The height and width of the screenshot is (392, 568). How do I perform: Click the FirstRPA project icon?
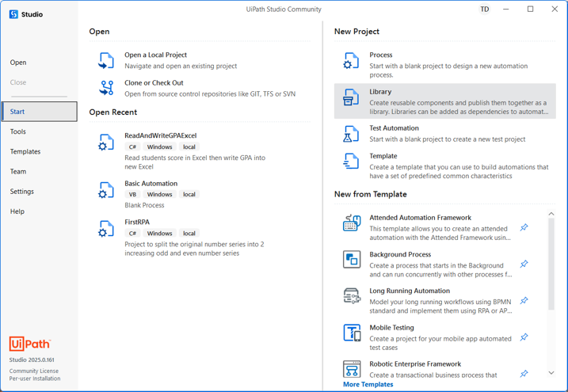click(106, 229)
